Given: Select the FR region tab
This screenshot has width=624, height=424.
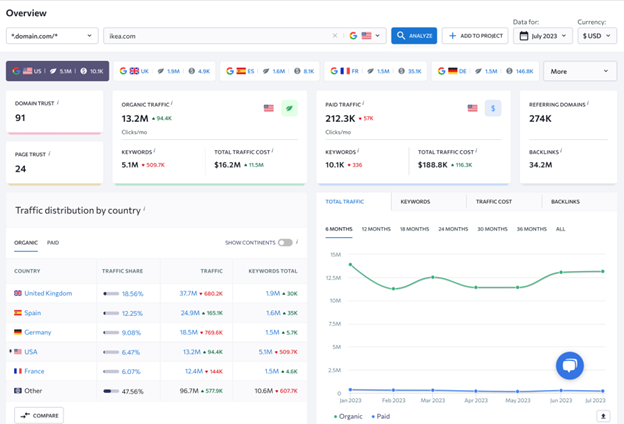Looking at the screenshot, I should coord(375,71).
